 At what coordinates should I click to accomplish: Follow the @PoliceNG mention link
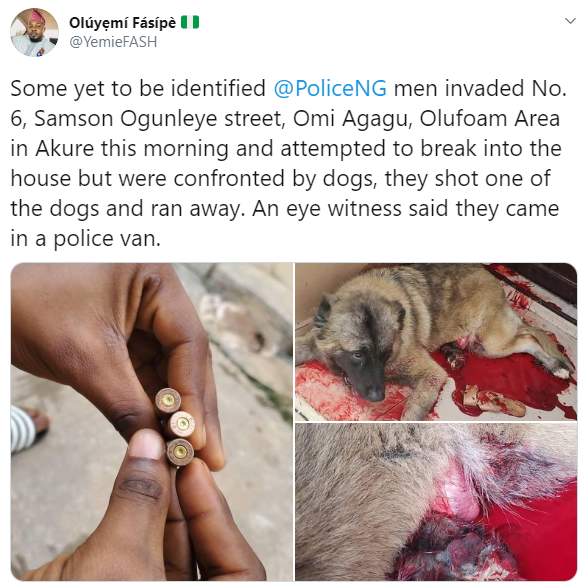pyautogui.click(x=330, y=89)
